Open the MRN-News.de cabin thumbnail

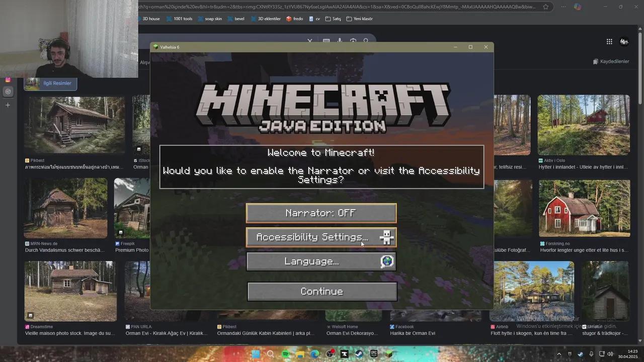pos(65,208)
